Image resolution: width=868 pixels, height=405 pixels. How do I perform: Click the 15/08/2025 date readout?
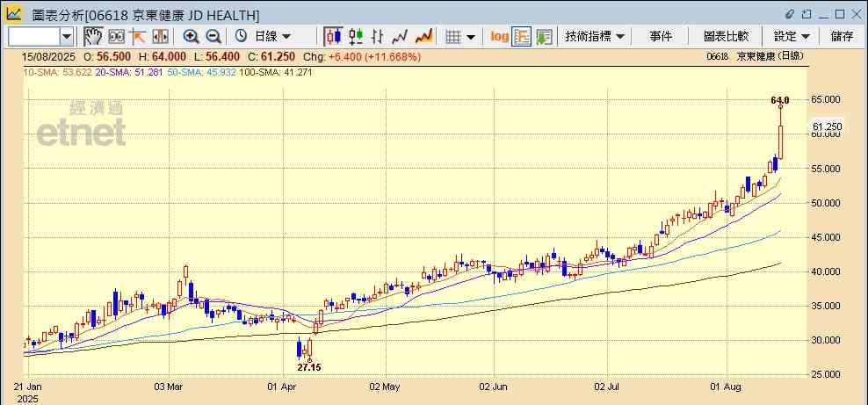point(49,56)
